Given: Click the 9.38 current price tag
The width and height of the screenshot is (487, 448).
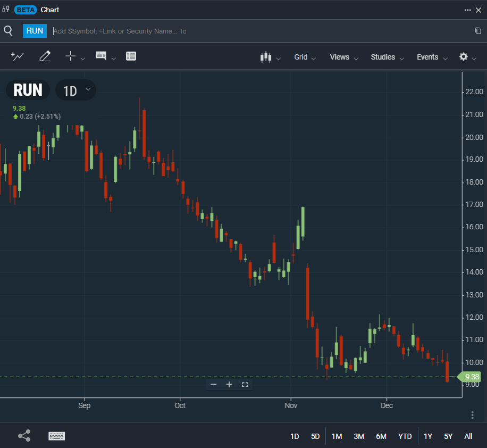Looking at the screenshot, I should 469,377.
